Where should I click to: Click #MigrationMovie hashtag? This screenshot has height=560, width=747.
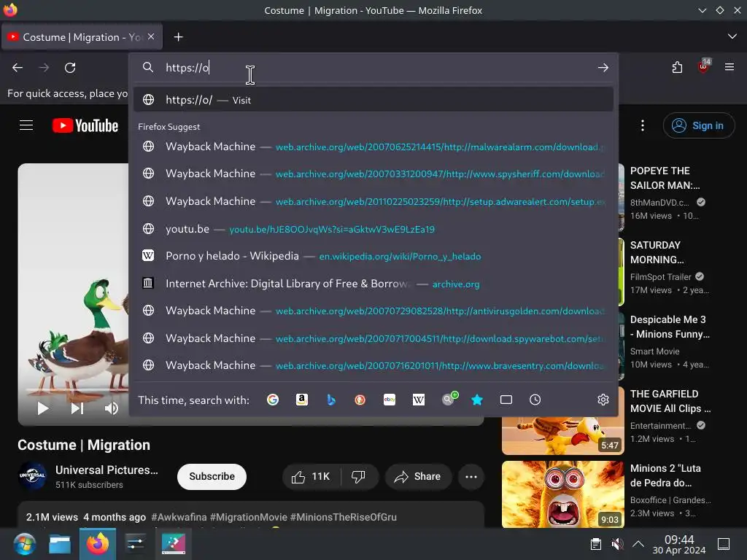[x=249, y=517]
